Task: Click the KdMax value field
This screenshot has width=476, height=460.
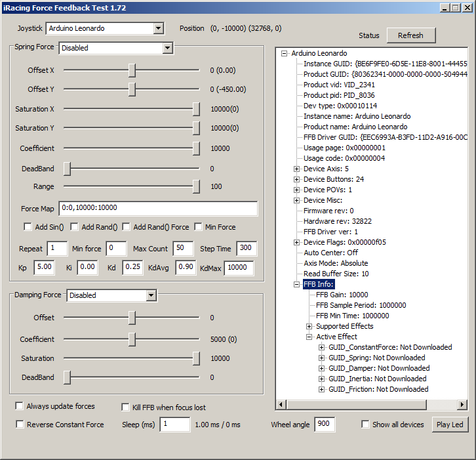Action: coord(239,268)
